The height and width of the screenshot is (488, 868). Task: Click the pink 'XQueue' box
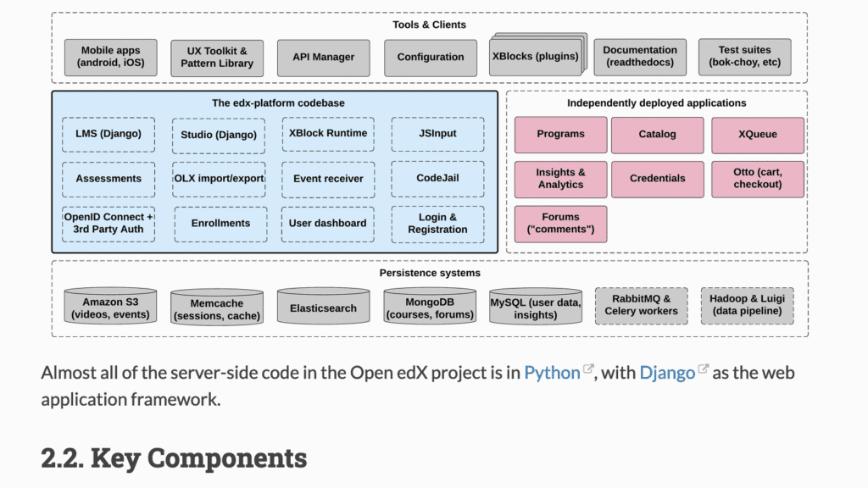tap(758, 135)
